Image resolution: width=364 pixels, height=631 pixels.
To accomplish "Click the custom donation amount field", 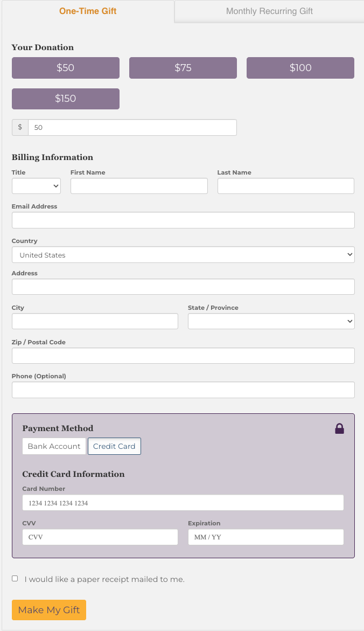I will tap(132, 128).
